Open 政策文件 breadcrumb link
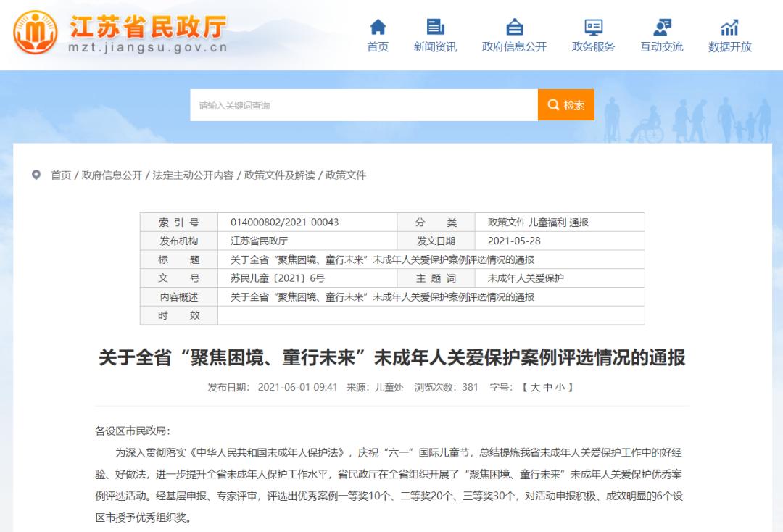Viewport: 783px width, 532px height. pos(346,175)
